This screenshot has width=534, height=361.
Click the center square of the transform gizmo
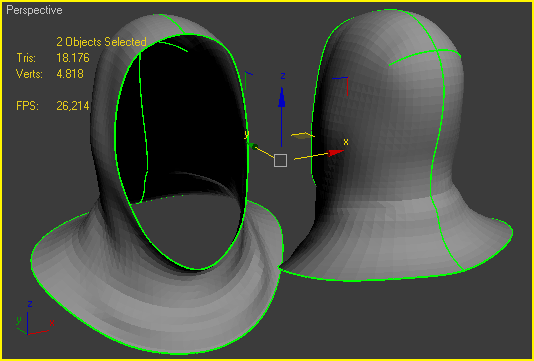[x=280, y=160]
